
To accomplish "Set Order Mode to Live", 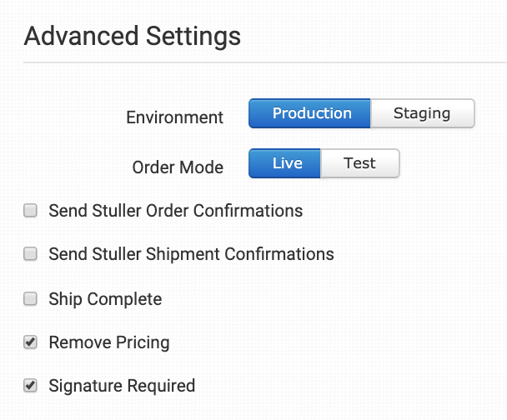I will pyautogui.click(x=285, y=163).
